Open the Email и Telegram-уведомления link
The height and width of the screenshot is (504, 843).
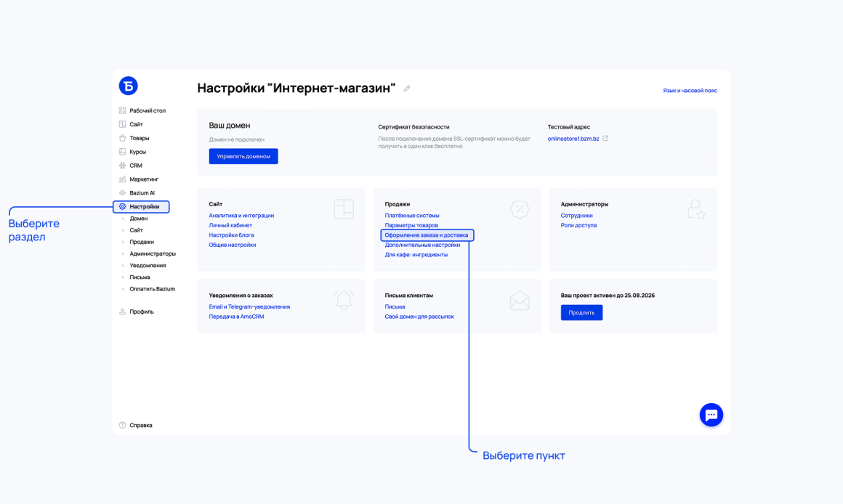click(x=249, y=306)
